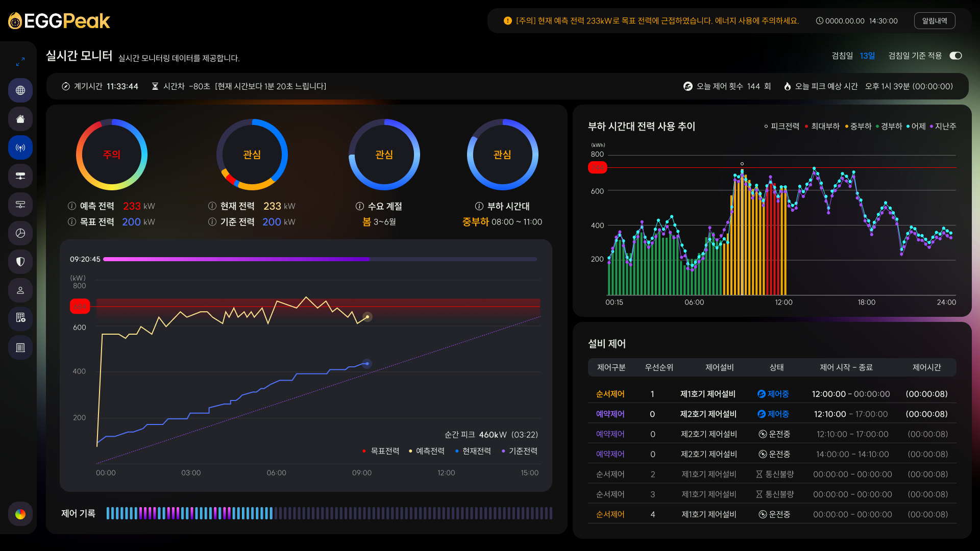Click the 제어 시작 - 종료 column header
This screenshot has width=980, height=551.
[846, 367]
